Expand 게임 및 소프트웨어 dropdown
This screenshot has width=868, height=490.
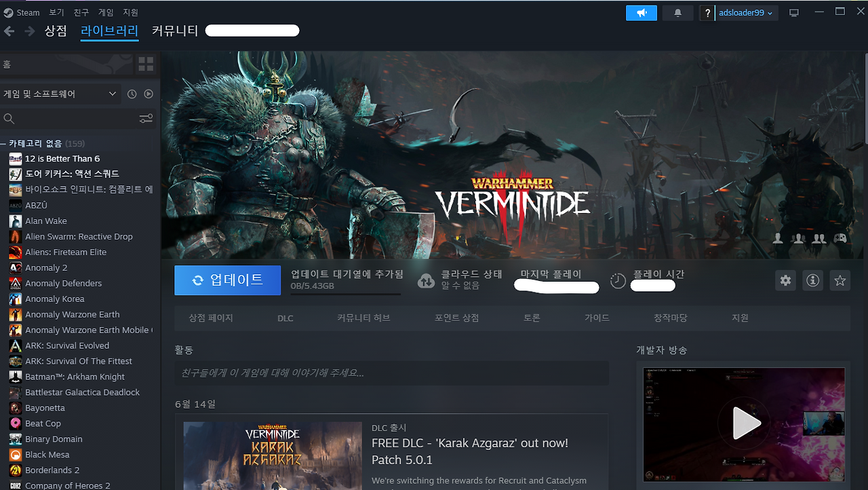point(60,94)
